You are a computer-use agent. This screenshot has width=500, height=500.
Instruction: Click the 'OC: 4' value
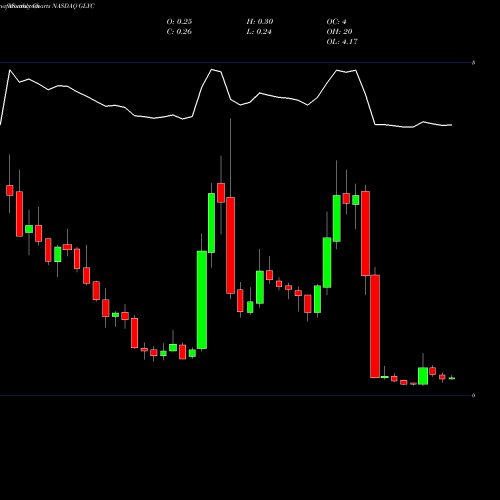[x=336, y=22]
